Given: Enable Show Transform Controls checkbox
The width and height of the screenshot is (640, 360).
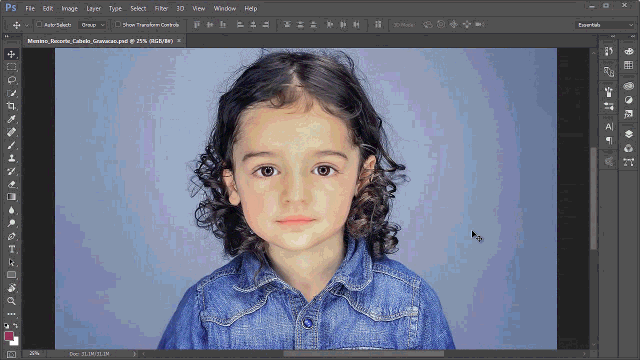Looking at the screenshot, I should [x=118, y=24].
